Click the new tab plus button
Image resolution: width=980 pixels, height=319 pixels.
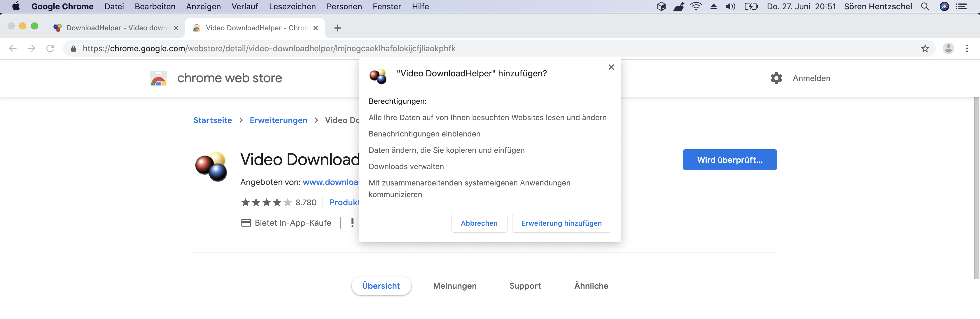click(337, 28)
